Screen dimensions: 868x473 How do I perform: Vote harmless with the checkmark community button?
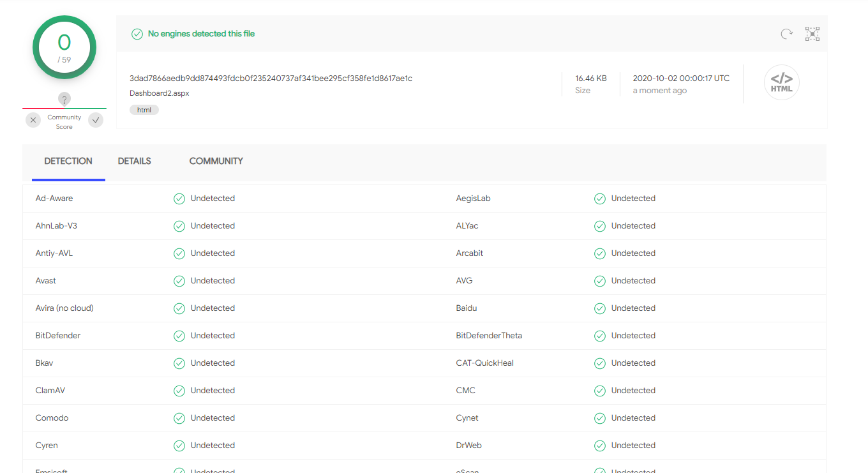(x=96, y=120)
